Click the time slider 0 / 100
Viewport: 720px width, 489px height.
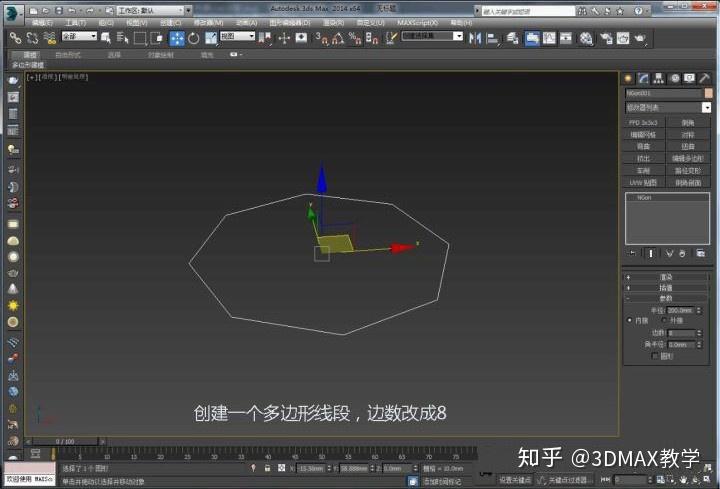click(65, 442)
